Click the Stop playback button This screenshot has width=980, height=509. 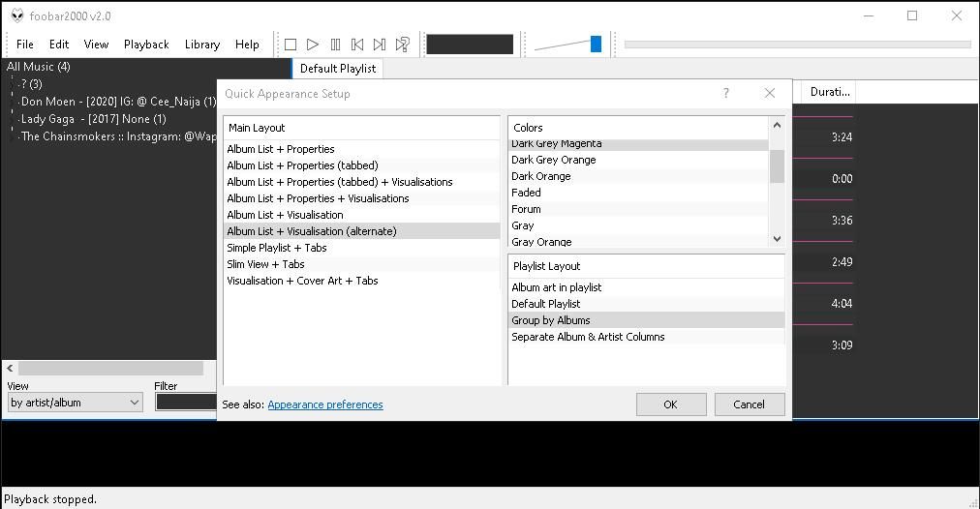[290, 45]
